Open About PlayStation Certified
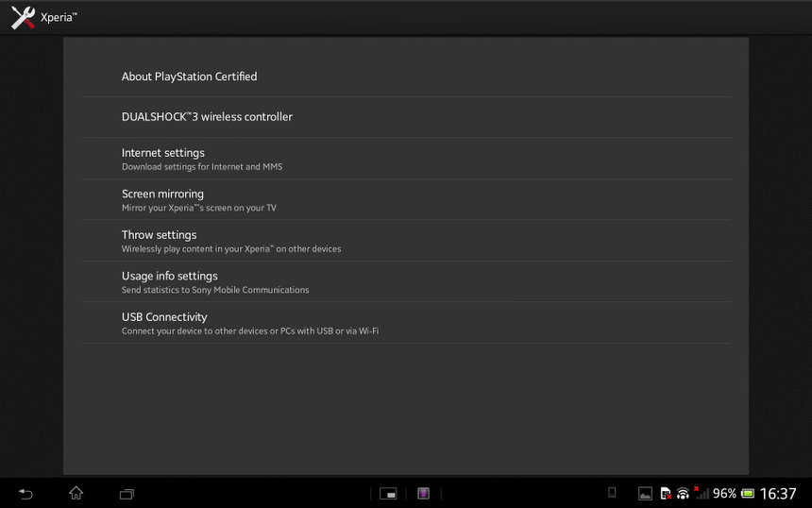The width and height of the screenshot is (812, 508). click(189, 76)
